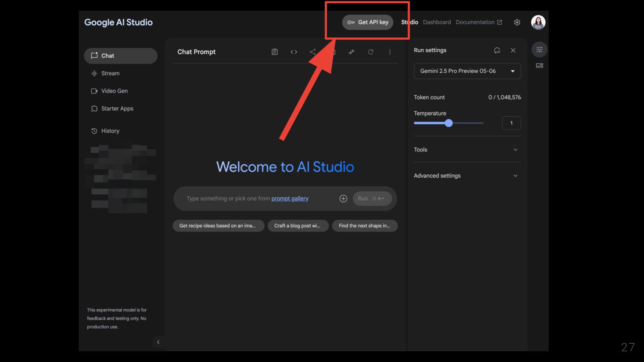Select the Find the next shape suggestion chip
Image resolution: width=644 pixels, height=362 pixels.
point(364,226)
